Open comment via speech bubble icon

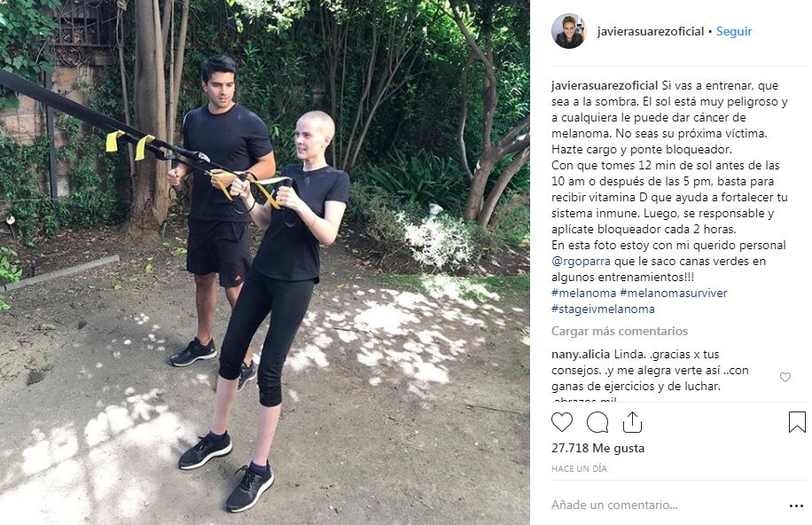pyautogui.click(x=597, y=422)
